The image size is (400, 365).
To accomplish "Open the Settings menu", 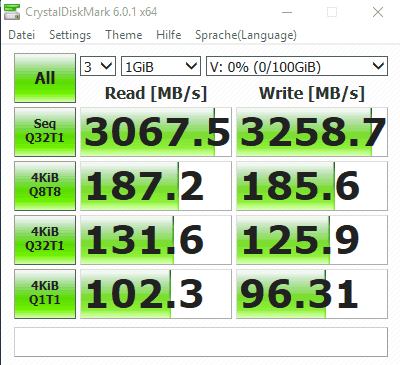I will click(70, 35).
